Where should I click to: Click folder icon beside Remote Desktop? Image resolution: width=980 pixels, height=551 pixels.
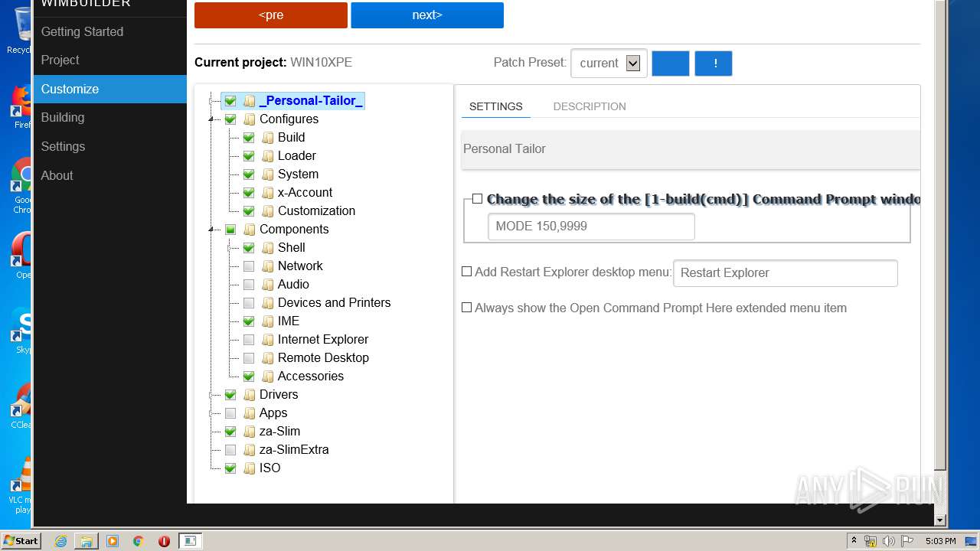click(x=267, y=358)
